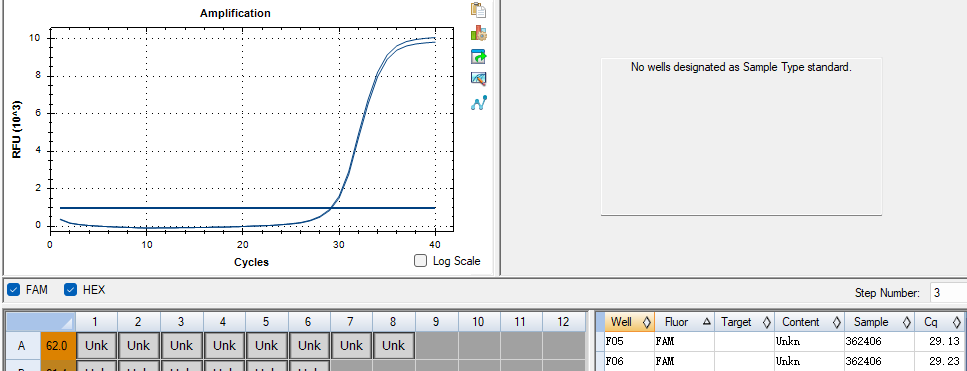Click the Sample 362406 cell for F06
The image size is (967, 371).
(880, 361)
